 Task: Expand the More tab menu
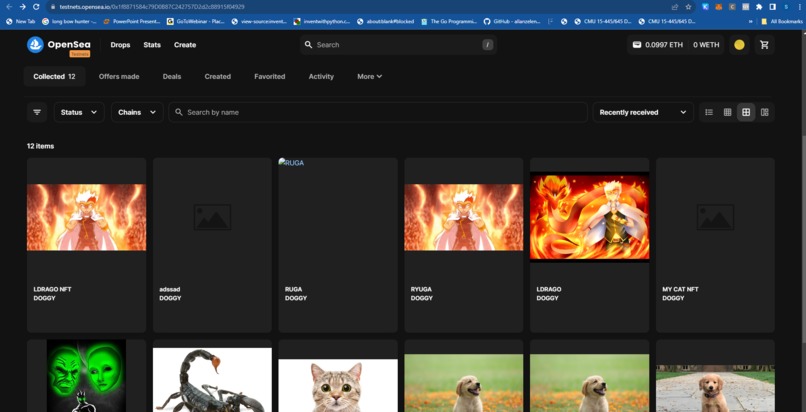click(x=369, y=76)
